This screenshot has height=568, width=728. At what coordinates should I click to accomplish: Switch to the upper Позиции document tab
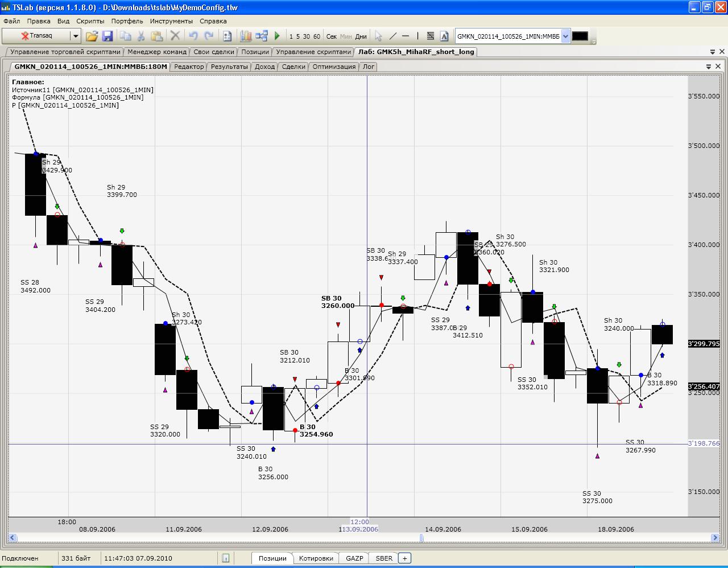[255, 52]
